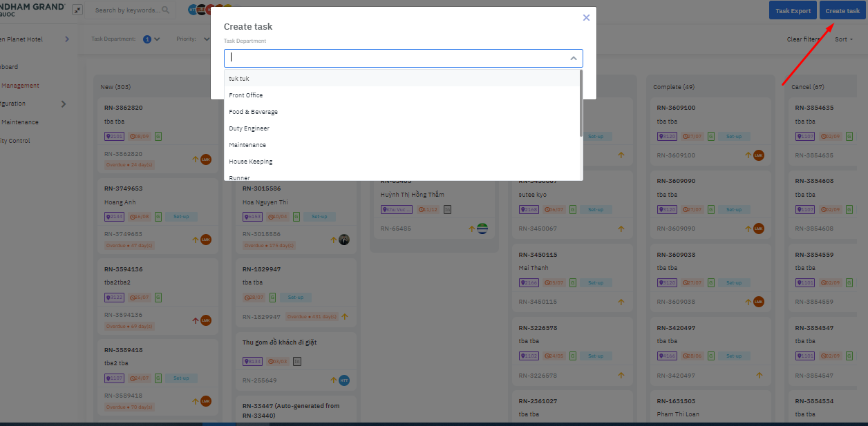Click location tag 4166 on RN-3420497

667,356
